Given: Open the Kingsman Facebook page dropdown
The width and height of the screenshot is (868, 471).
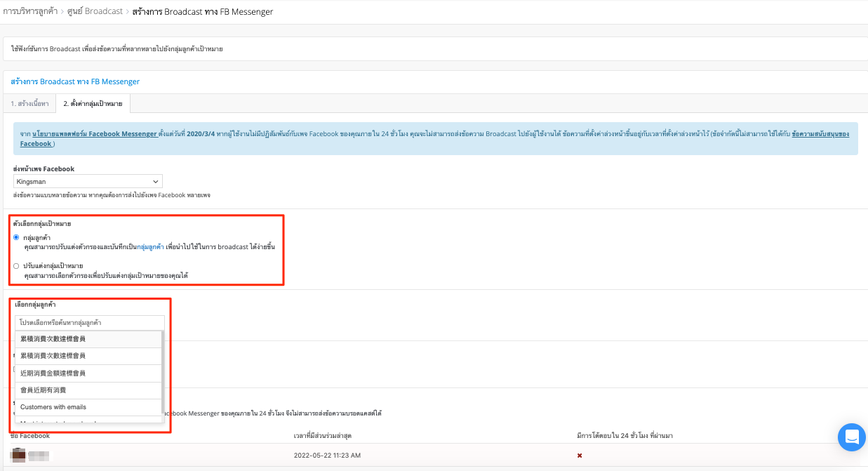Looking at the screenshot, I should click(x=88, y=181).
